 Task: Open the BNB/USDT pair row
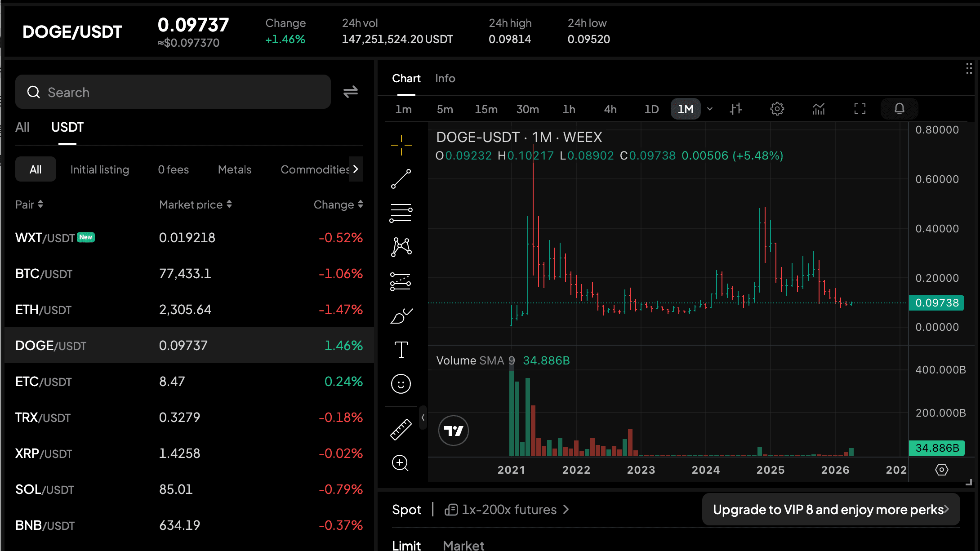pyautogui.click(x=189, y=525)
